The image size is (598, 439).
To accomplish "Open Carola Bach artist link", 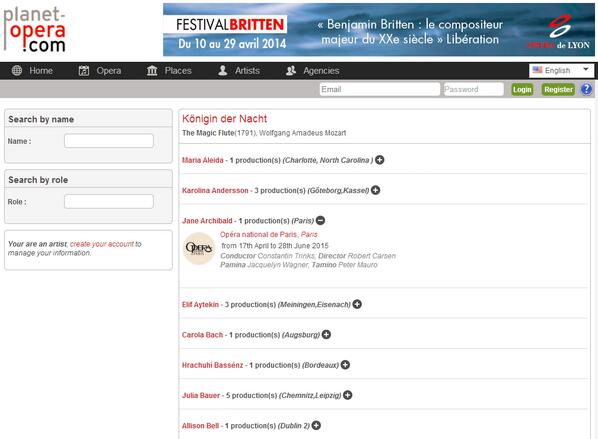I will coord(202,335).
